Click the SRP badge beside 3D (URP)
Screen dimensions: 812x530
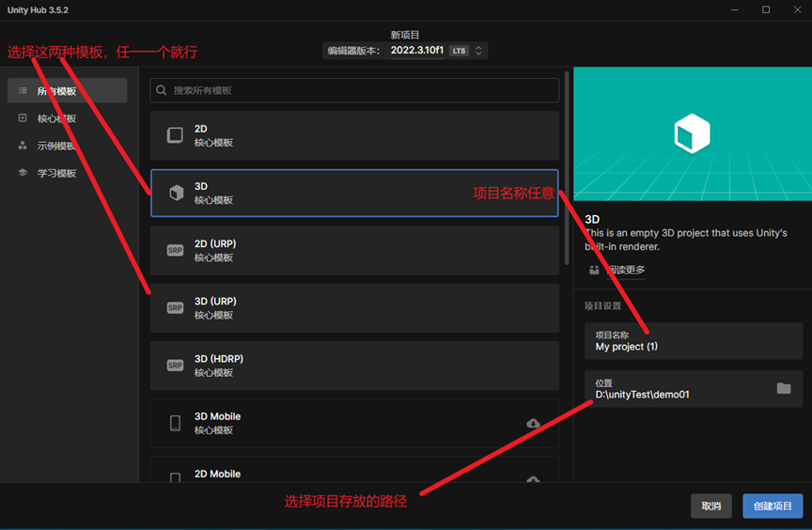[175, 308]
